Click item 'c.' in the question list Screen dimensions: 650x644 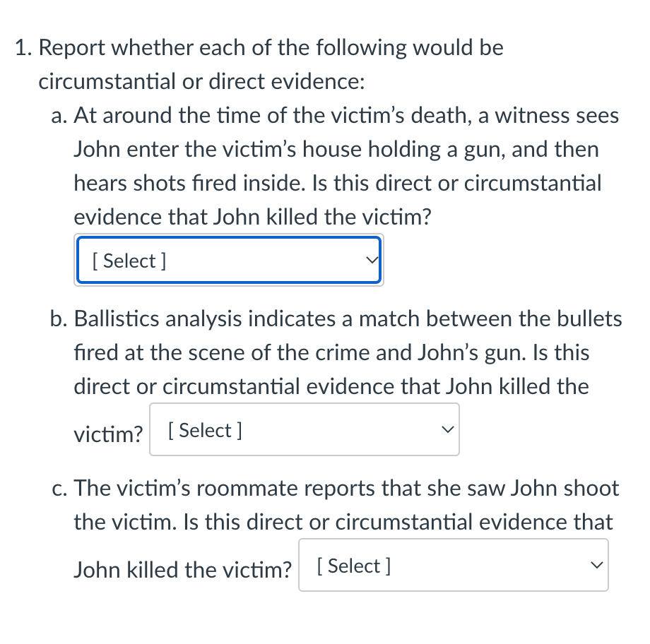tap(59, 487)
